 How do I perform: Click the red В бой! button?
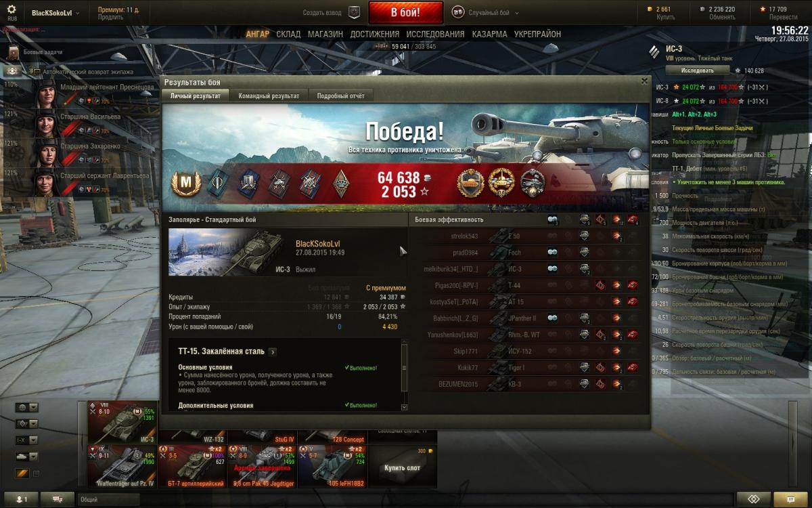[x=405, y=12]
